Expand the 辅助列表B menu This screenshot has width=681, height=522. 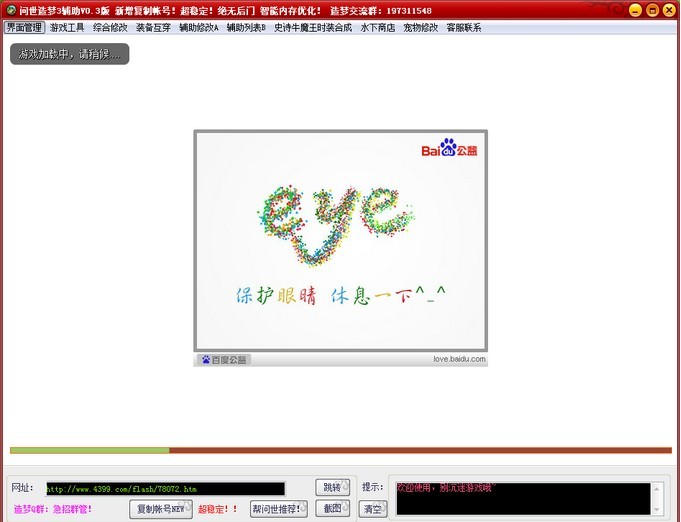coord(247,28)
